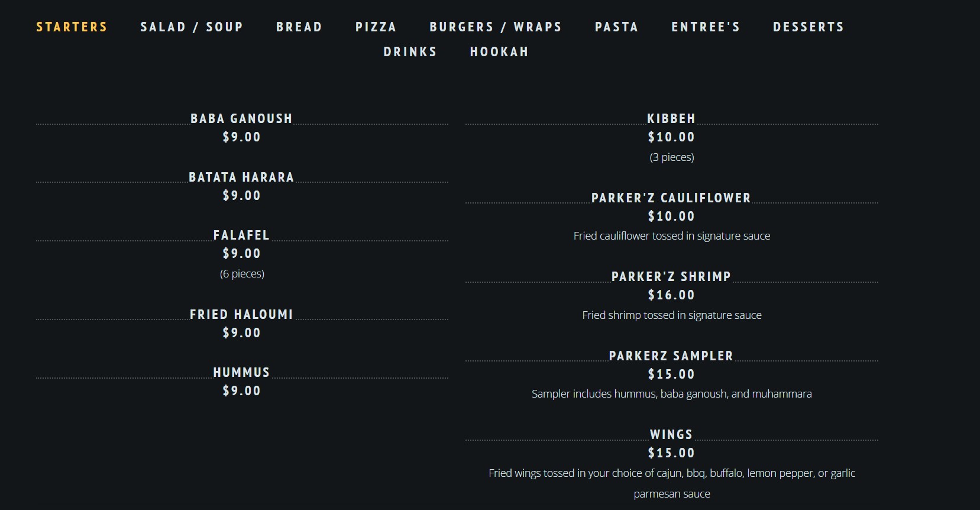Select the Pasta tab
This screenshot has height=510, width=980.
(x=616, y=27)
